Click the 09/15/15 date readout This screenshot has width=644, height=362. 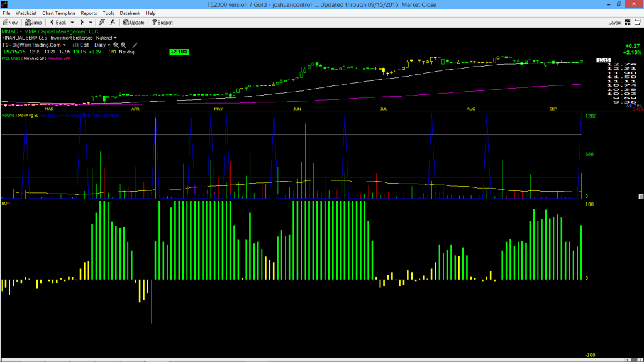[x=15, y=52]
